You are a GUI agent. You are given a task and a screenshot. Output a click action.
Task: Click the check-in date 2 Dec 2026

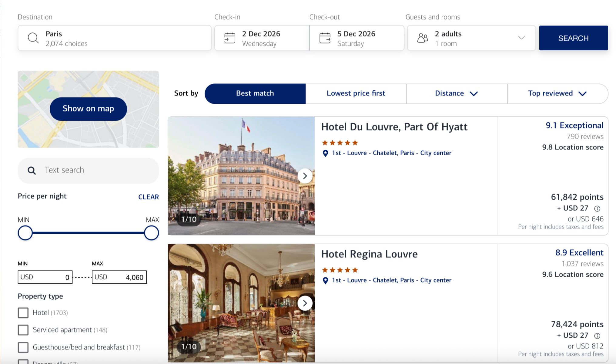262,38
